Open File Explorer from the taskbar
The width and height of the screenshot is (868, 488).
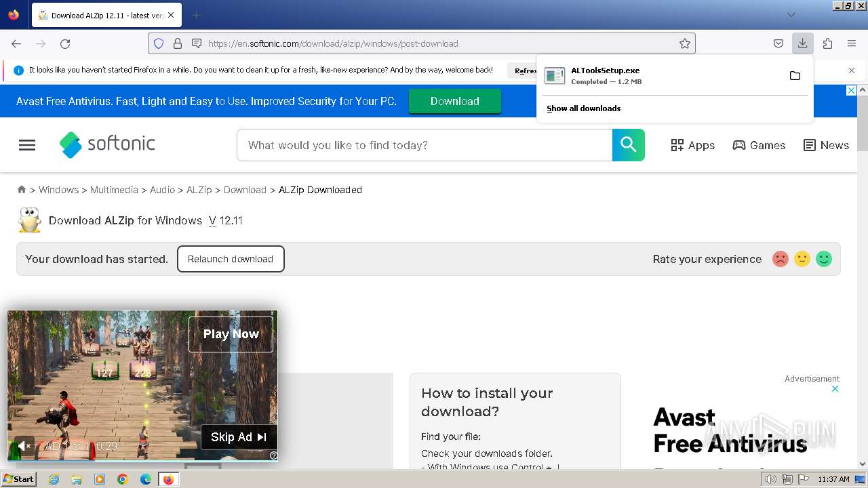click(x=77, y=479)
